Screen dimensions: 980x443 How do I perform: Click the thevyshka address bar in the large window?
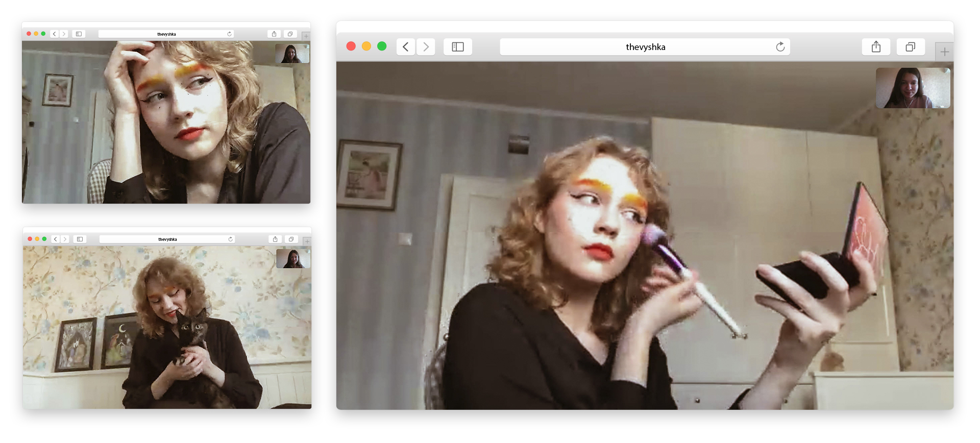tap(645, 47)
